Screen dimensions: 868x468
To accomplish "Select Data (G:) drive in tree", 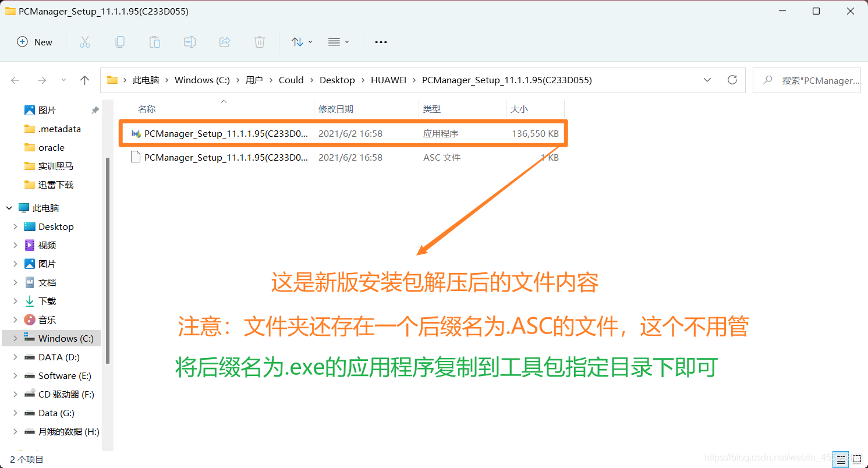I will click(x=56, y=413).
